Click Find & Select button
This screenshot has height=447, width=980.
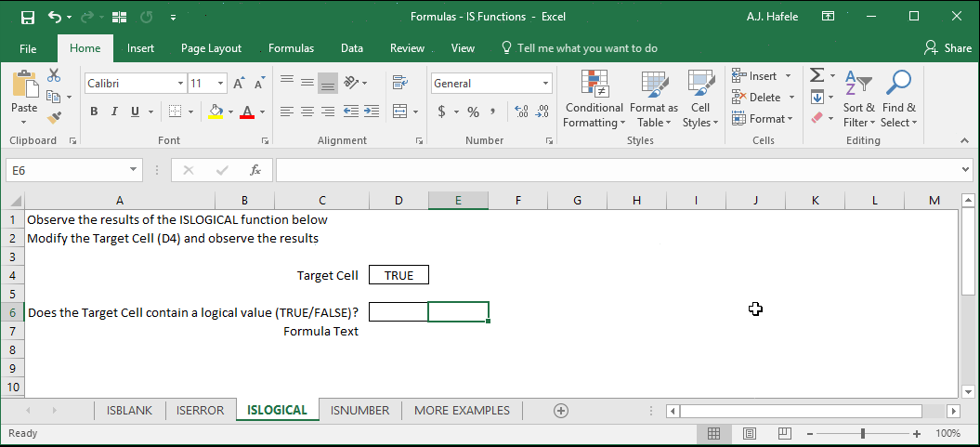click(x=899, y=99)
